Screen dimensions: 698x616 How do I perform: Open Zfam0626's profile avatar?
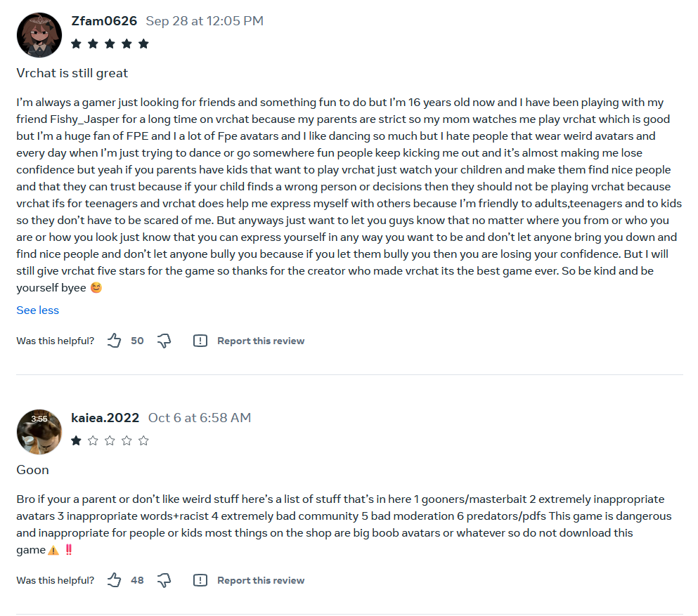click(39, 34)
